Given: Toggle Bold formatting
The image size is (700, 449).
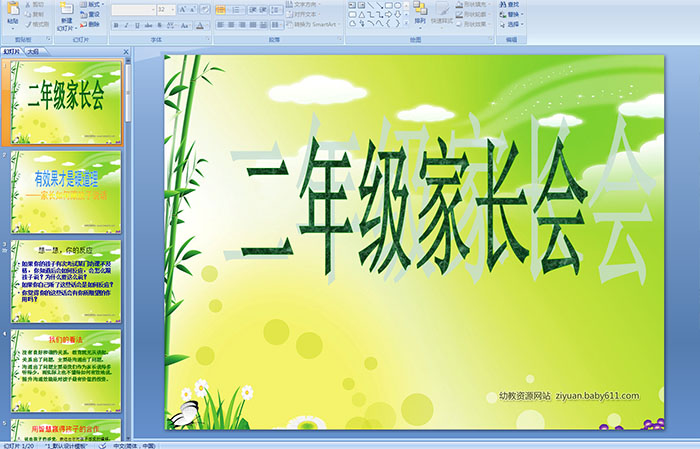Looking at the screenshot, I should click(x=116, y=25).
